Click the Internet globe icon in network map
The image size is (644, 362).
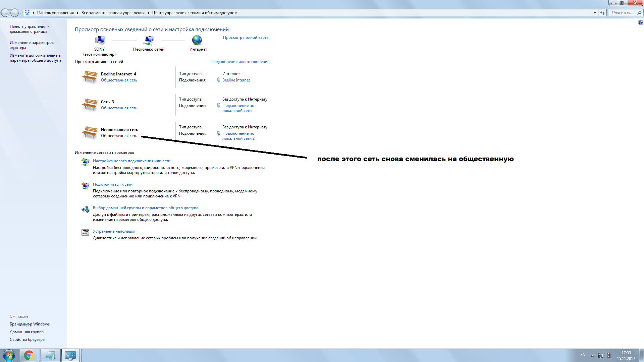[x=197, y=41]
